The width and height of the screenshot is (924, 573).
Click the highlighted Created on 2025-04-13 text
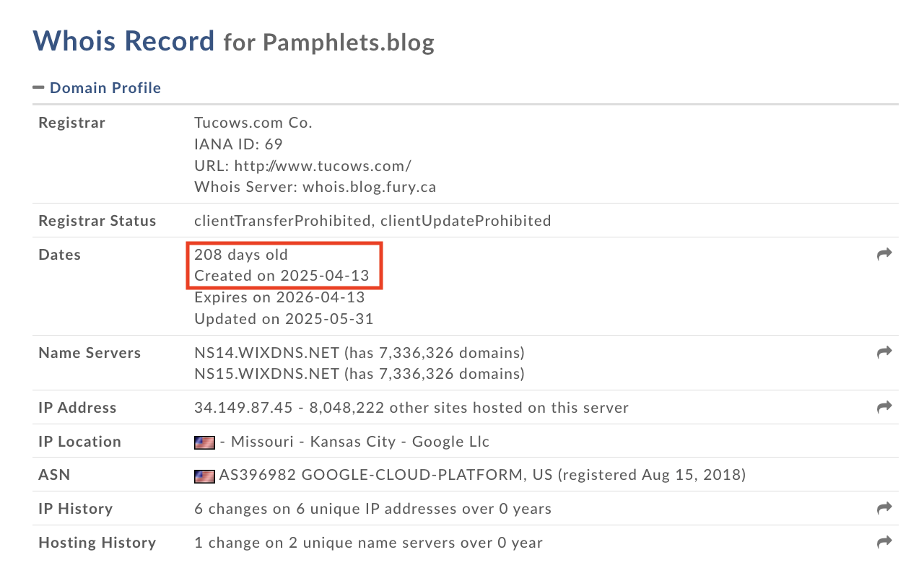282,276
